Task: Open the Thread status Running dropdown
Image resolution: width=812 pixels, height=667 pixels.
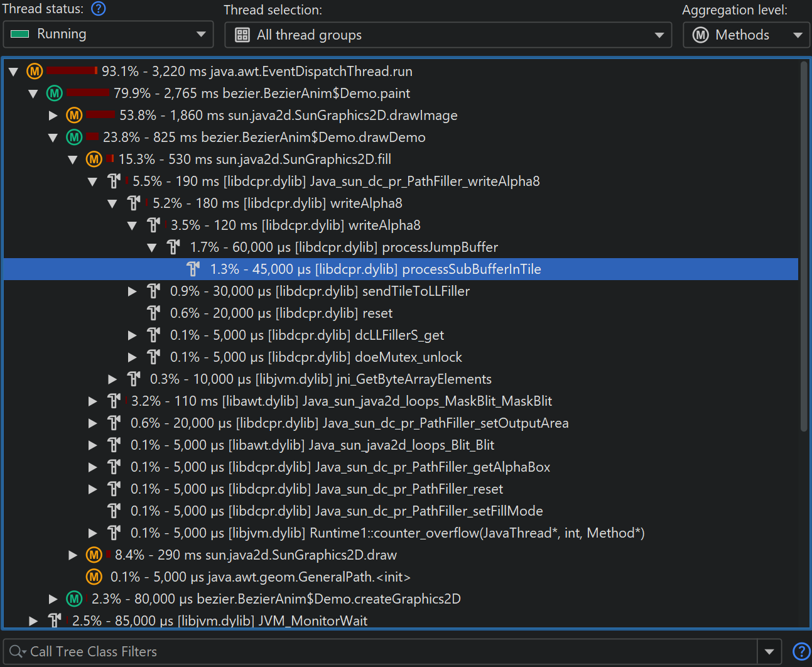Action: pos(108,35)
